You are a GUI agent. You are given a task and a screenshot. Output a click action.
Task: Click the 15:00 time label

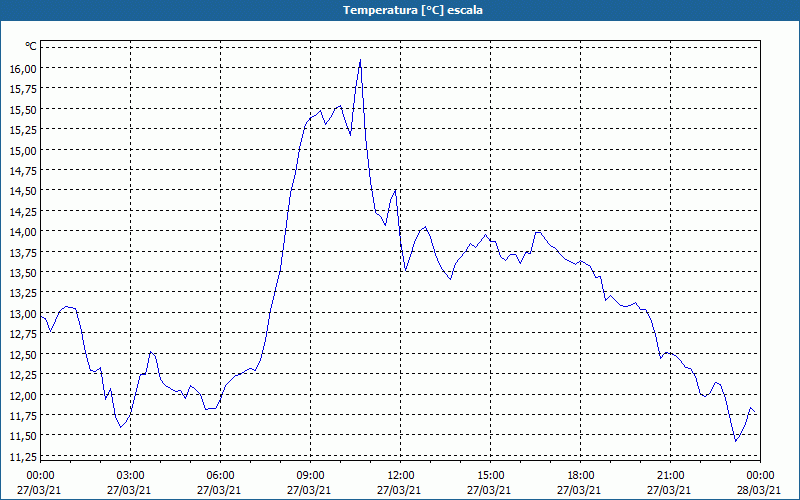pos(490,476)
